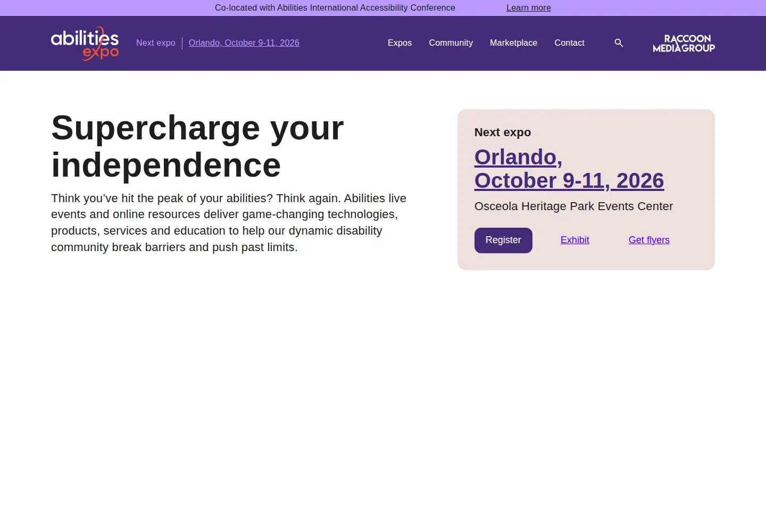Select Marketplace in the navigation

[x=513, y=43]
